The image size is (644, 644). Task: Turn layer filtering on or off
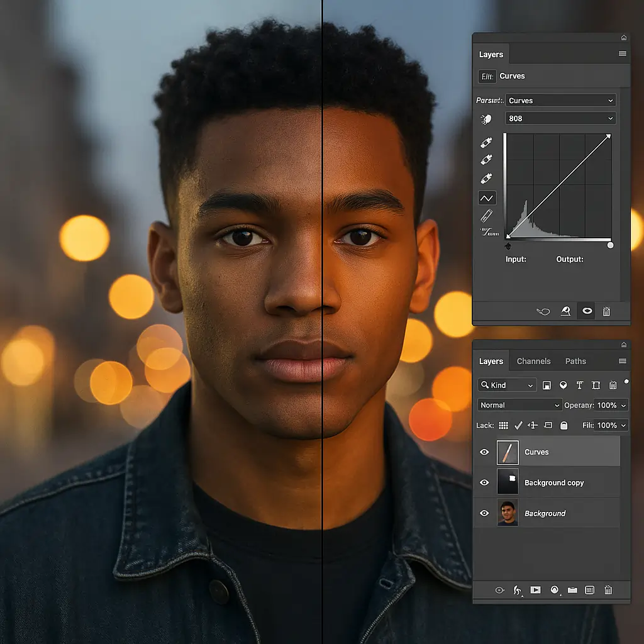point(626,382)
